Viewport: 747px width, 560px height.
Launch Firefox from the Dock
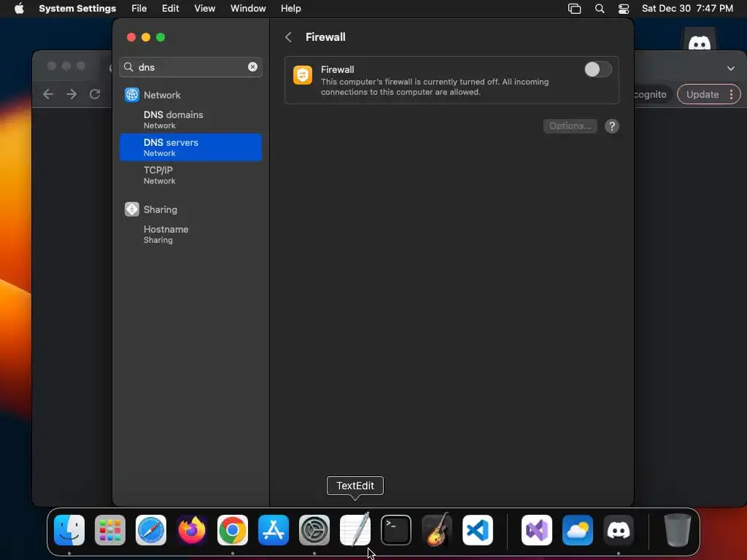click(x=192, y=530)
